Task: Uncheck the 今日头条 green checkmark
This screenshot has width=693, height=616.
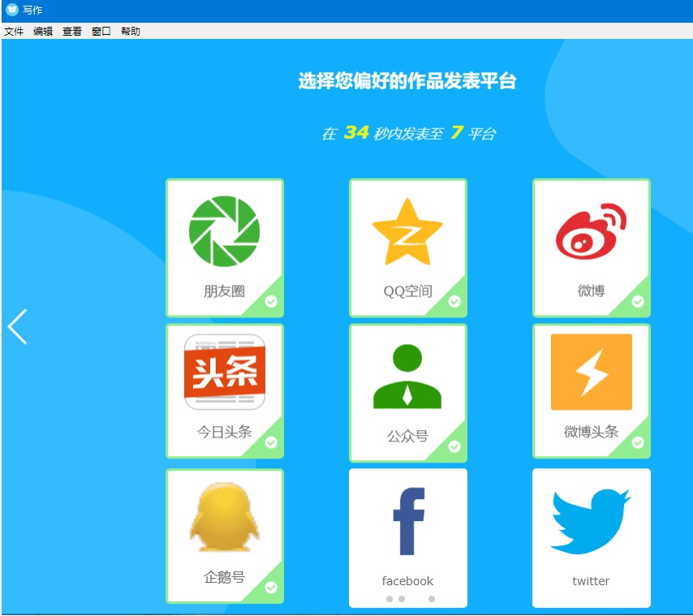Action: click(271, 442)
